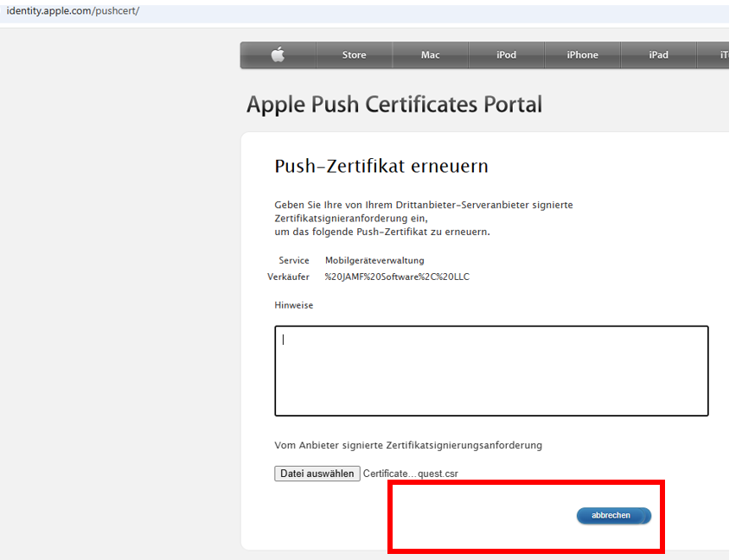Click the Mobilgeräteverwaltung service value
Screen dimensions: 742x560
[x=374, y=260]
